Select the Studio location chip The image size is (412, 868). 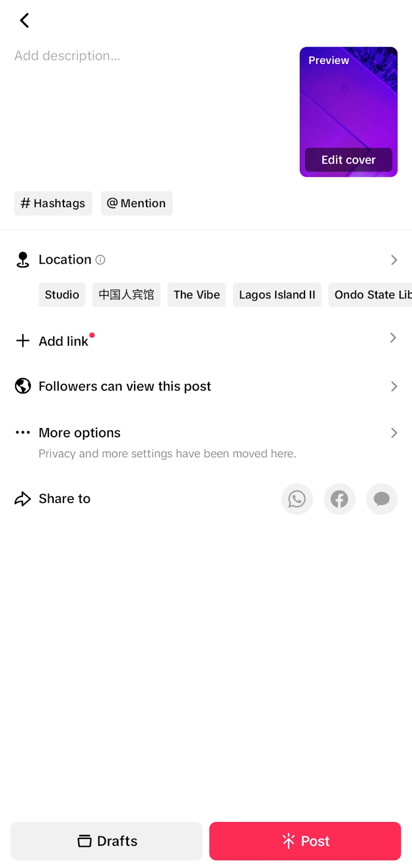click(62, 295)
